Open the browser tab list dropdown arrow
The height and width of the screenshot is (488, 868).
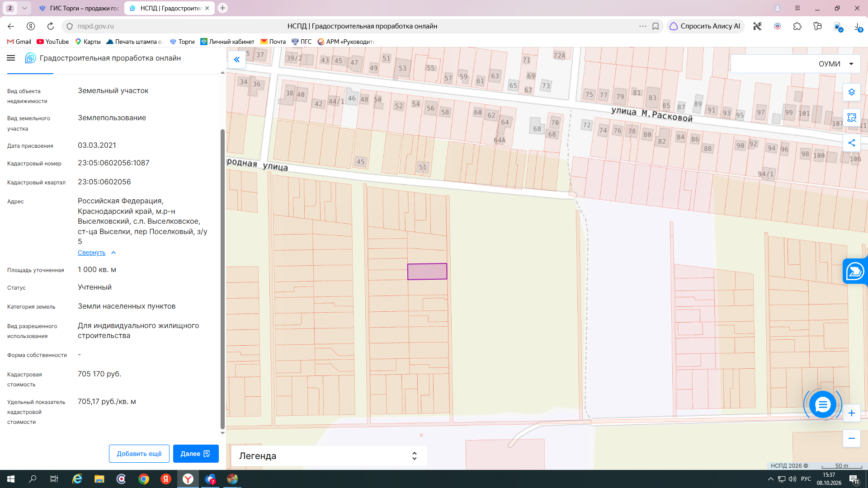tap(24, 8)
